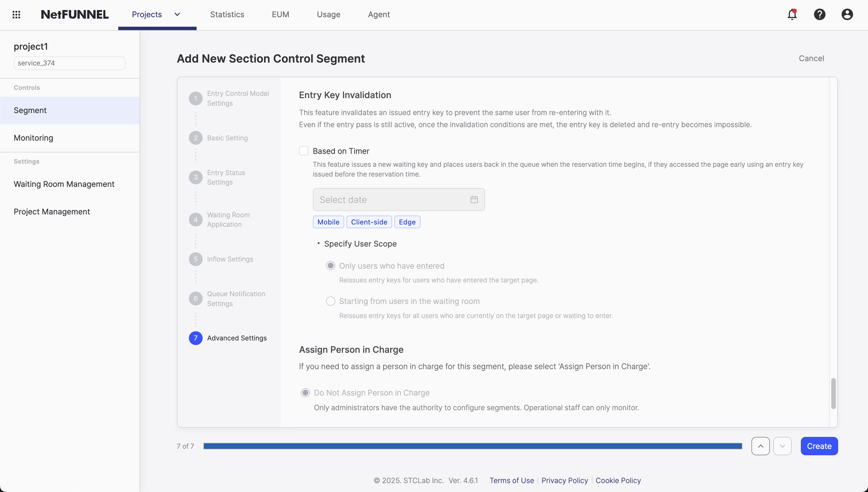
Task: Open the user account profile icon
Action: [847, 15]
